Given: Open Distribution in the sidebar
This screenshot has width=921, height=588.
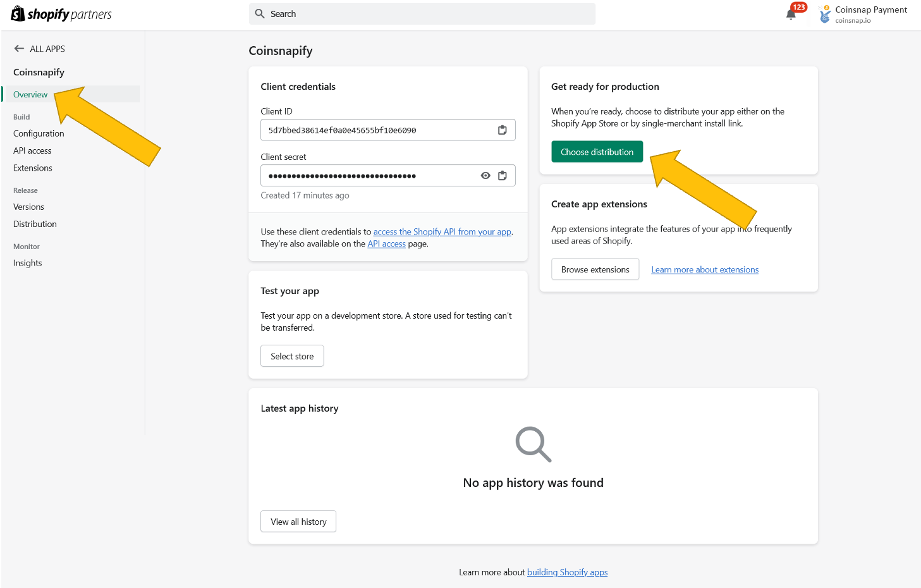Looking at the screenshot, I should point(35,224).
